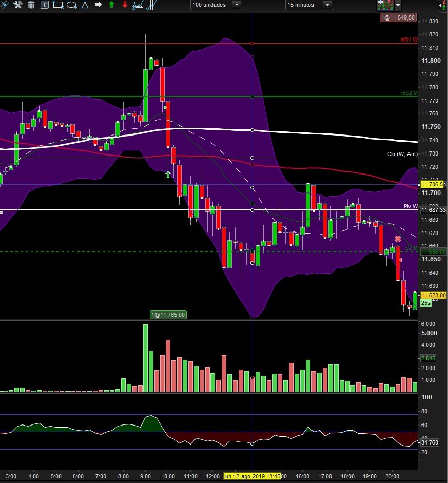Select the trend line drawing tool
The image size is (448, 483).
click(x=4, y=5)
